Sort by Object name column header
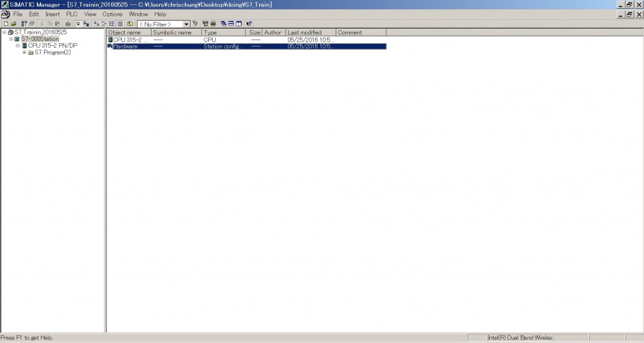The height and width of the screenshot is (343, 644). coord(129,33)
